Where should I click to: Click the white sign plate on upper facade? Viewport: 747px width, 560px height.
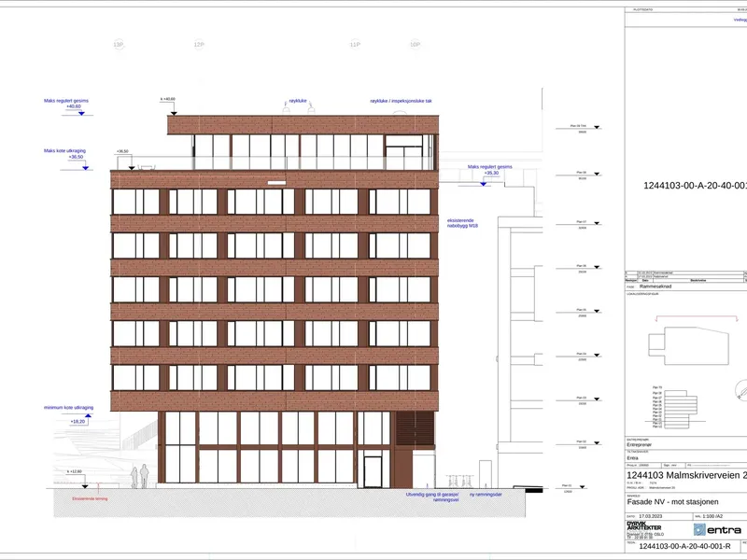coord(276,183)
